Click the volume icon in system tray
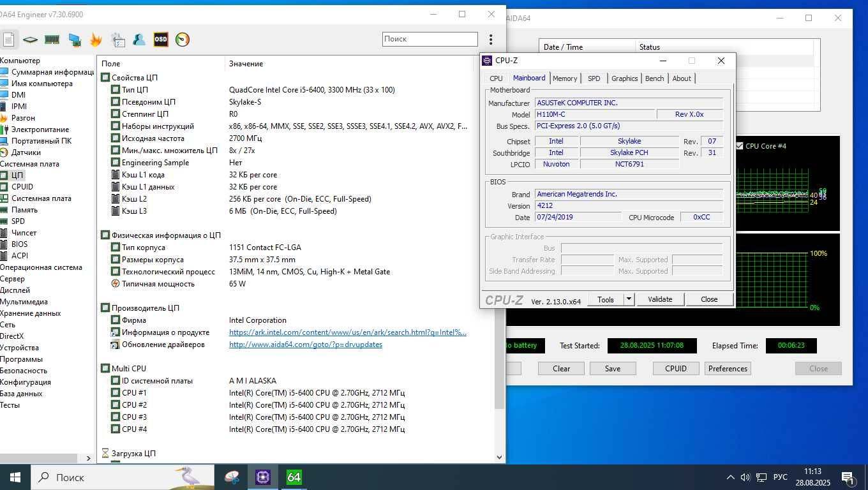 pyautogui.click(x=745, y=477)
